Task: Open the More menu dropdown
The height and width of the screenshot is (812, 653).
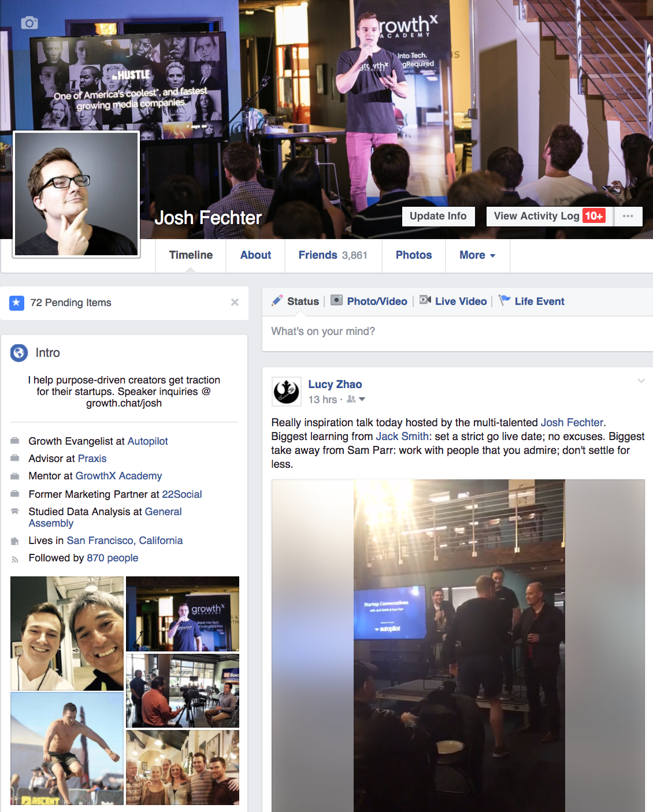Action: click(x=477, y=255)
